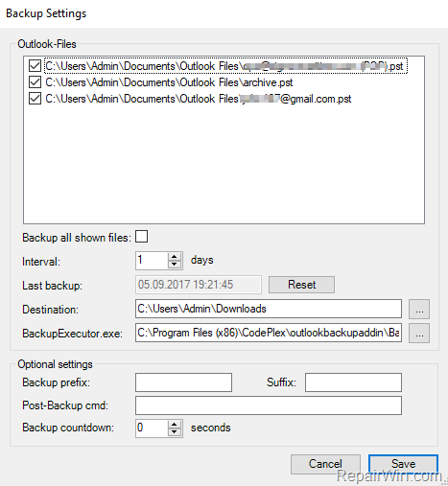Viewport: 448px width, 486px height.
Task: Cancel the backup settings dialog
Action: coord(325,464)
